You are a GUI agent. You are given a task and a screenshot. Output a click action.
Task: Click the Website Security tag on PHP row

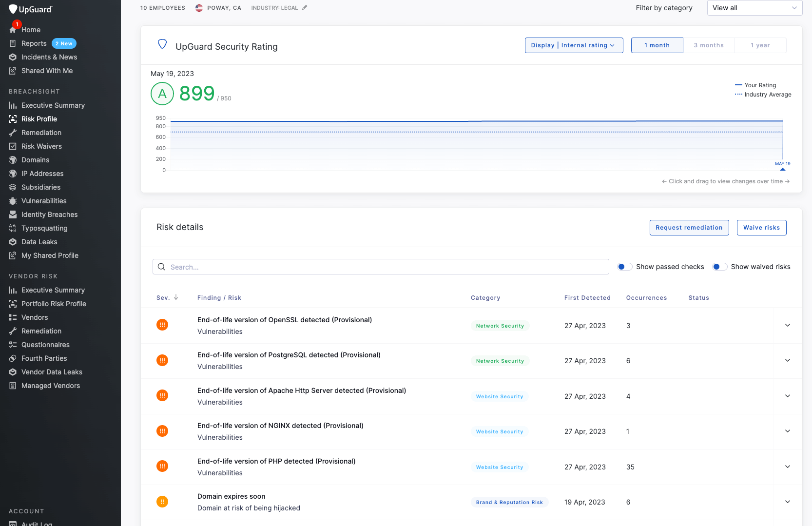500,467
